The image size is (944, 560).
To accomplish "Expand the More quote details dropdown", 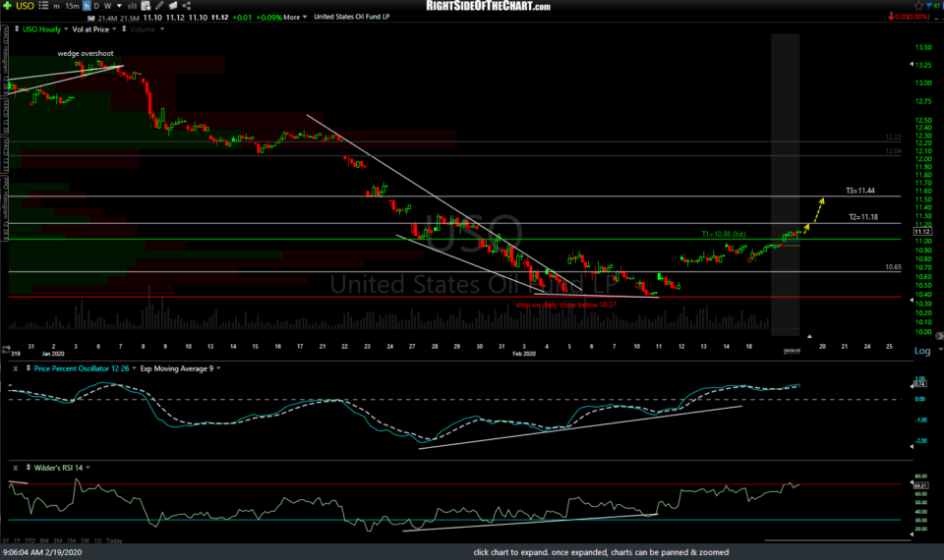I will (293, 17).
